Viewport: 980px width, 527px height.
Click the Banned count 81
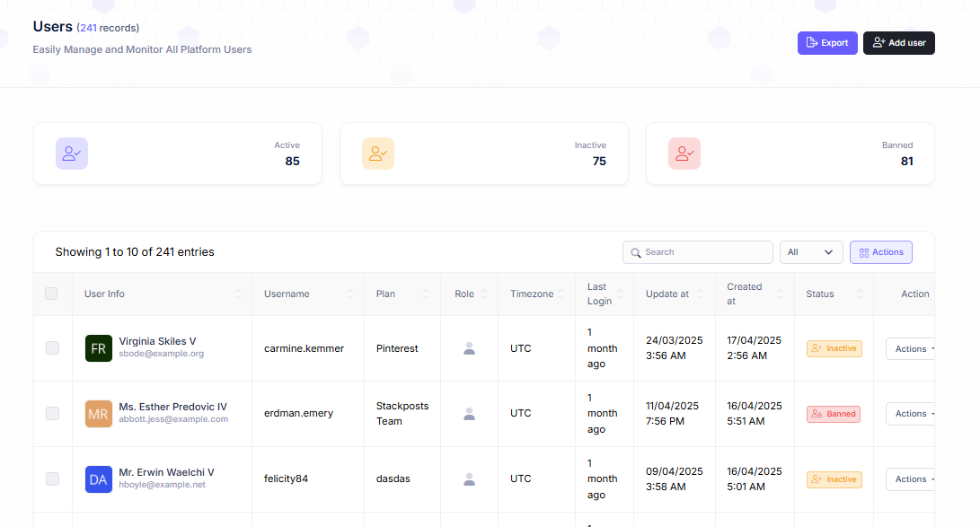907,161
